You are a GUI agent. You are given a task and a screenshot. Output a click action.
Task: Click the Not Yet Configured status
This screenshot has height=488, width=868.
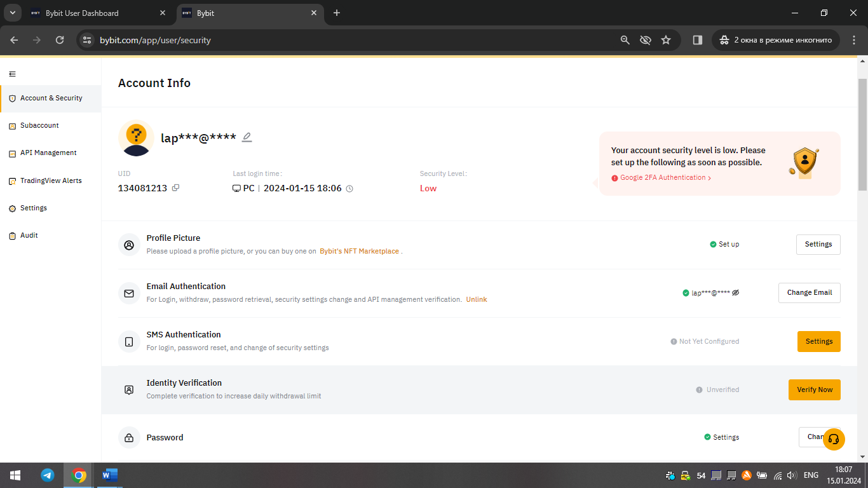point(709,341)
